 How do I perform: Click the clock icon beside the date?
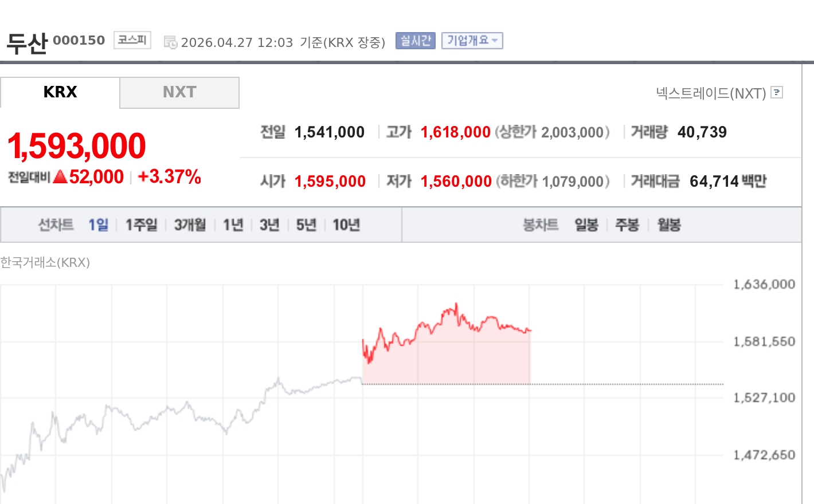click(170, 42)
